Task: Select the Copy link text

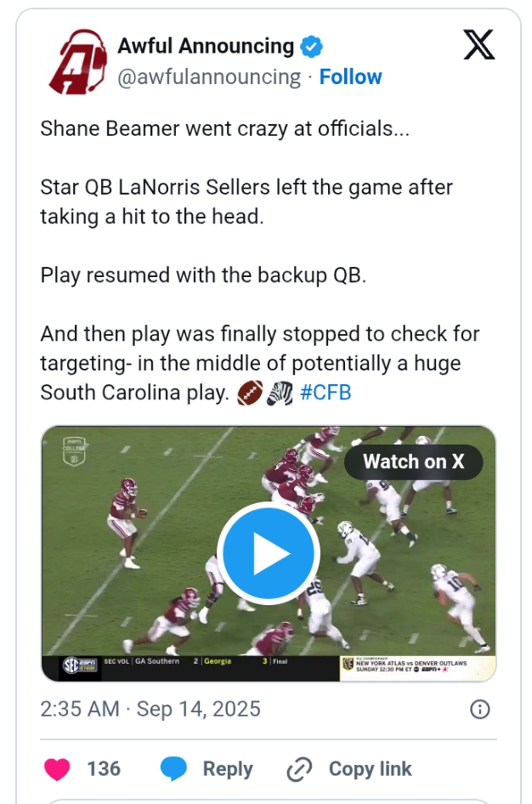Action: pyautogui.click(x=370, y=769)
